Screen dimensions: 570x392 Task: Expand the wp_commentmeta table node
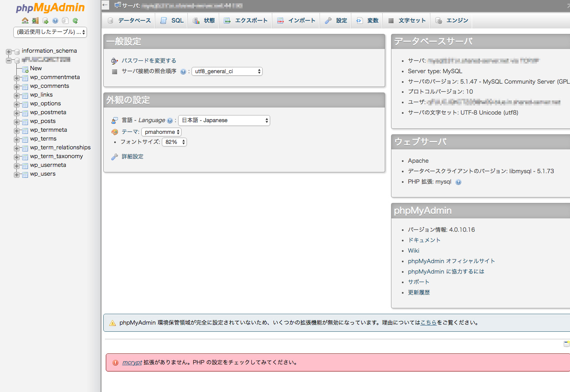coord(17,78)
